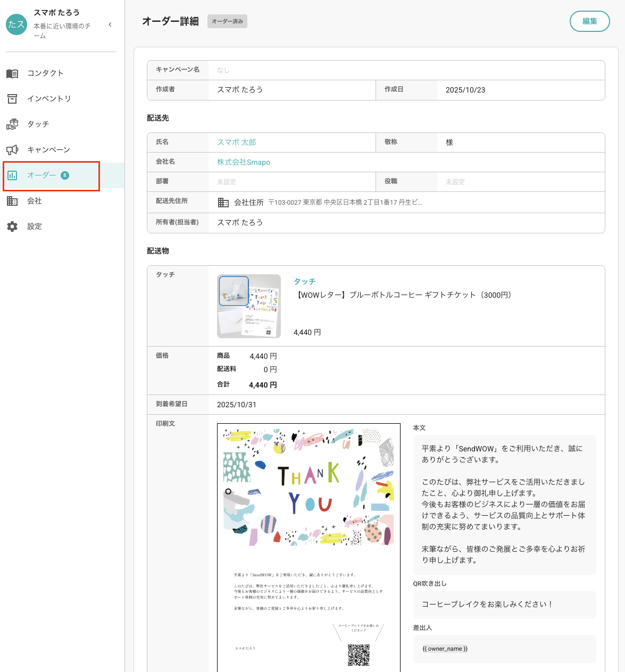
Task: Click the 配送先 section heading
Action: [158, 118]
